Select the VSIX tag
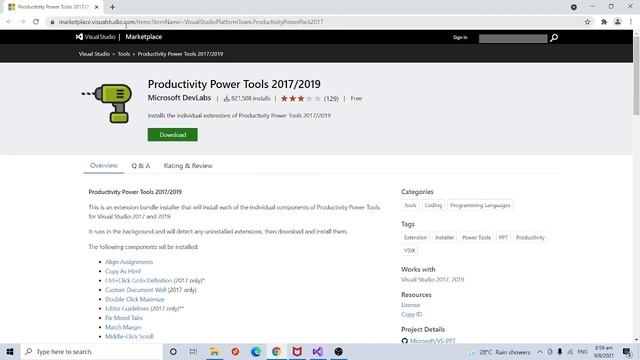Image resolution: width=640 pixels, height=360 pixels. point(409,251)
